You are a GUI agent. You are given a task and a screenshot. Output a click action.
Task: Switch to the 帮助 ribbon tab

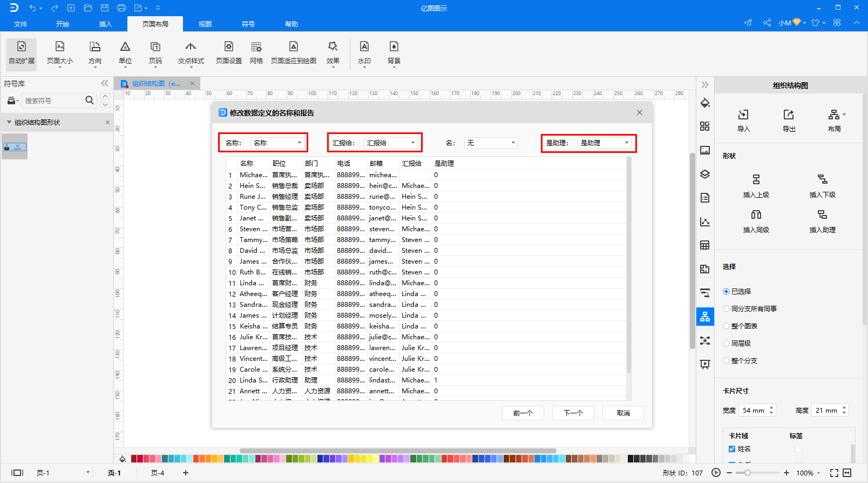click(x=291, y=24)
